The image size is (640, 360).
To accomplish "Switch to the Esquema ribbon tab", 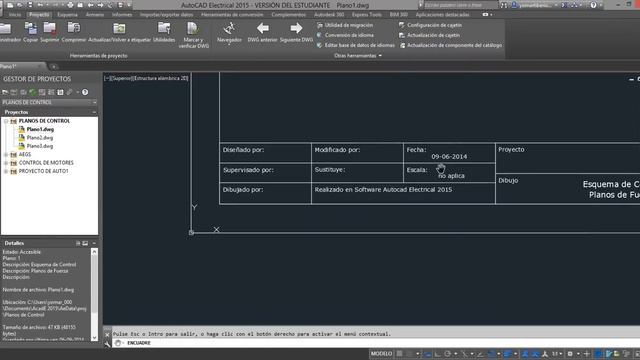I will coord(67,15).
